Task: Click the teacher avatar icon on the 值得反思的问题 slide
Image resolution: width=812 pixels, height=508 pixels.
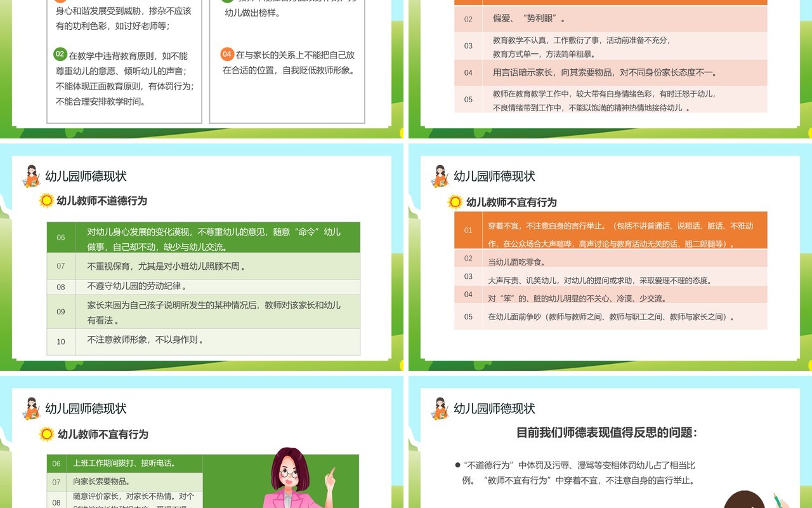Action: click(x=440, y=409)
